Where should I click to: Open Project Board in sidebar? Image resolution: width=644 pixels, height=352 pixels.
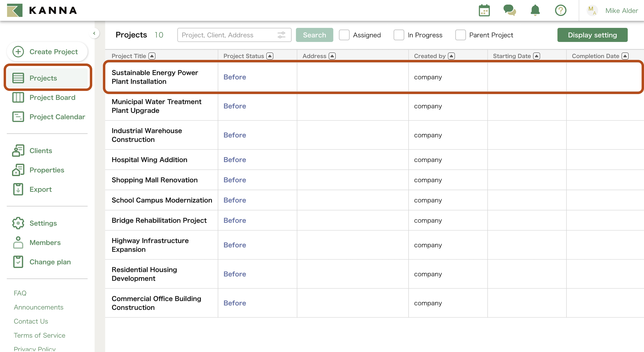tap(52, 97)
